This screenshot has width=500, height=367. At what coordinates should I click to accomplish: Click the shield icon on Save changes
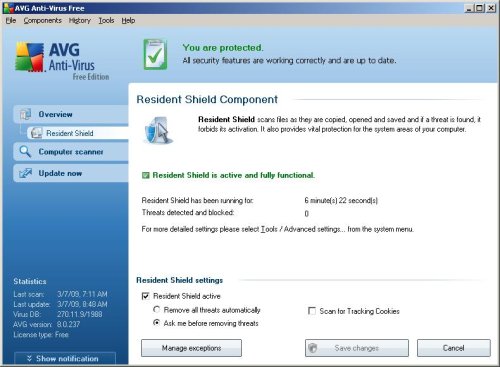pyautogui.click(x=313, y=348)
